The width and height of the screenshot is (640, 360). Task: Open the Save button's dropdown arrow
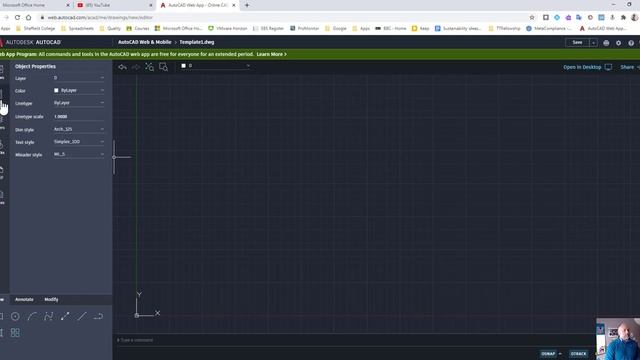593,42
